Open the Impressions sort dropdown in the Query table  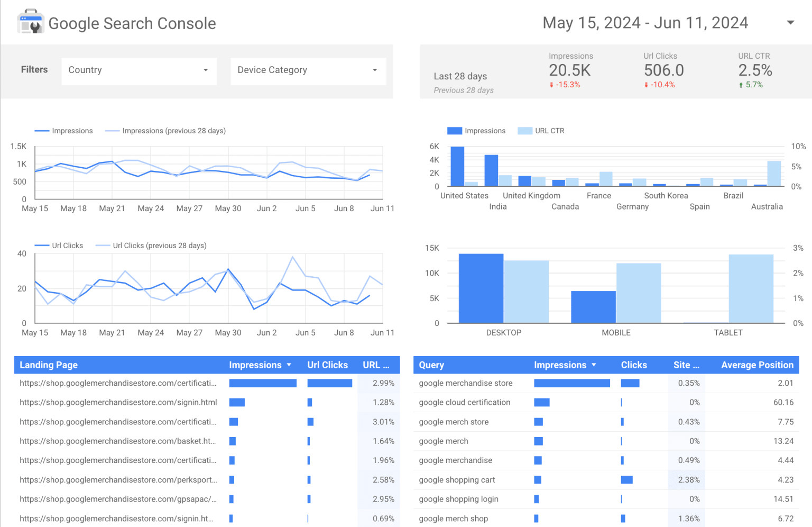594,365
